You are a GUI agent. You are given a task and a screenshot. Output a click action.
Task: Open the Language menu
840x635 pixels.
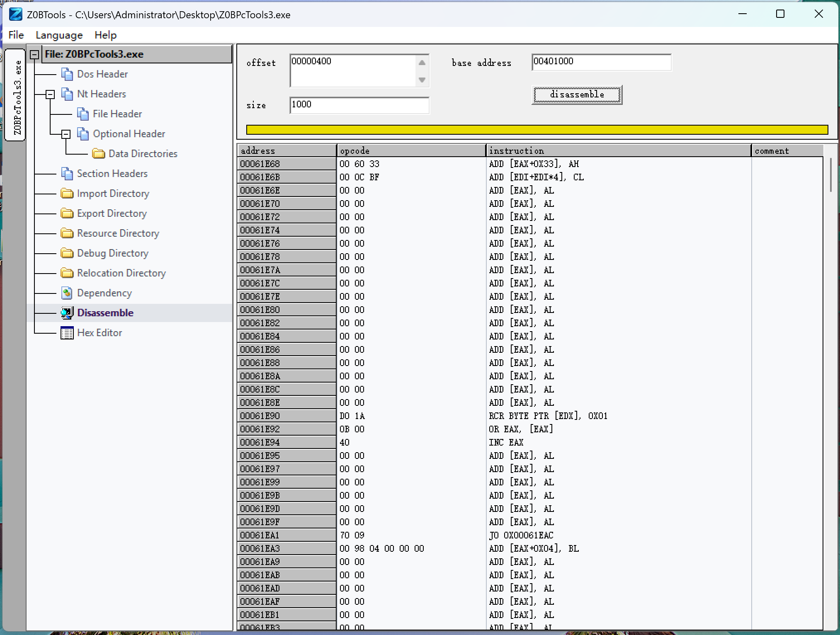(x=59, y=35)
